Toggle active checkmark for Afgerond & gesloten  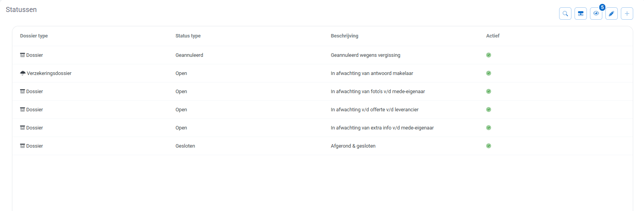click(x=488, y=146)
